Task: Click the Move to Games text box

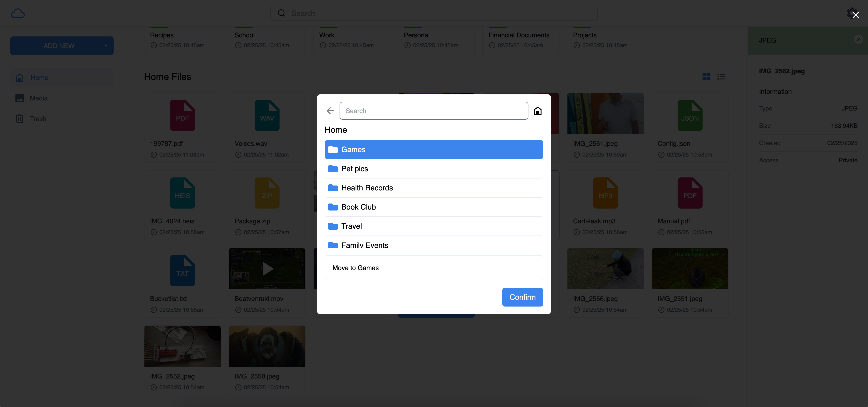Action: [434, 268]
